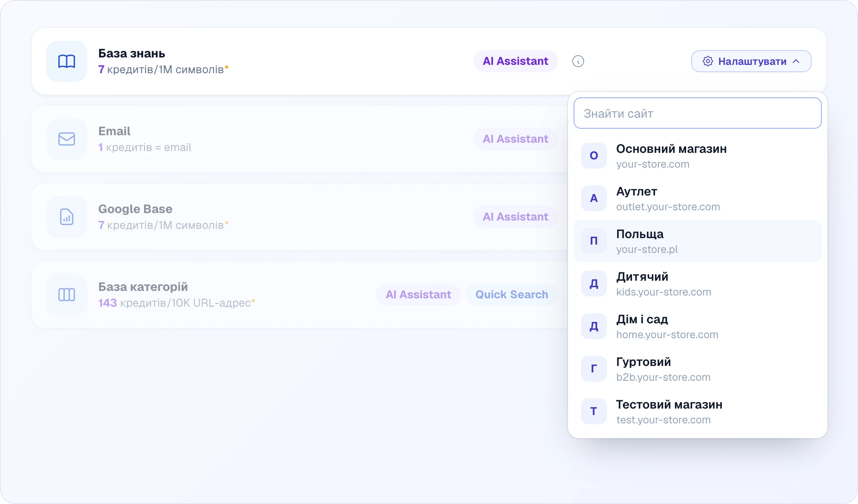Choose the Польща your-store.pl site
858x504 pixels.
pyautogui.click(x=698, y=241)
